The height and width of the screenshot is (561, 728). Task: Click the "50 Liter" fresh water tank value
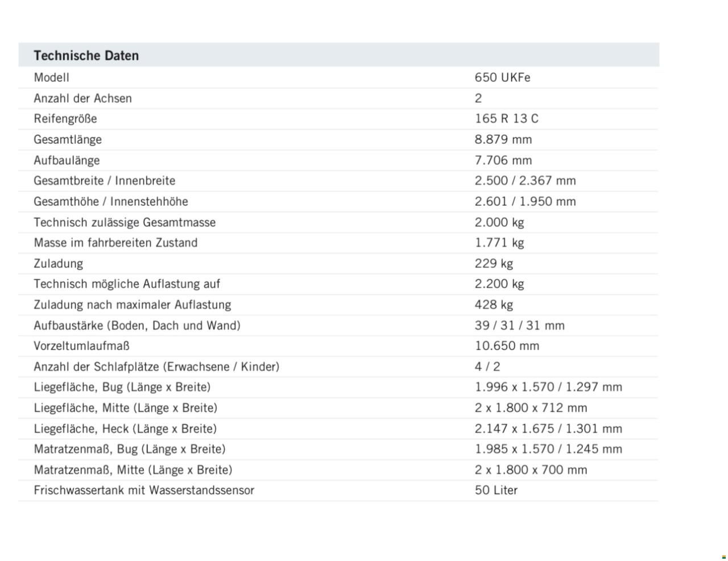(496, 490)
